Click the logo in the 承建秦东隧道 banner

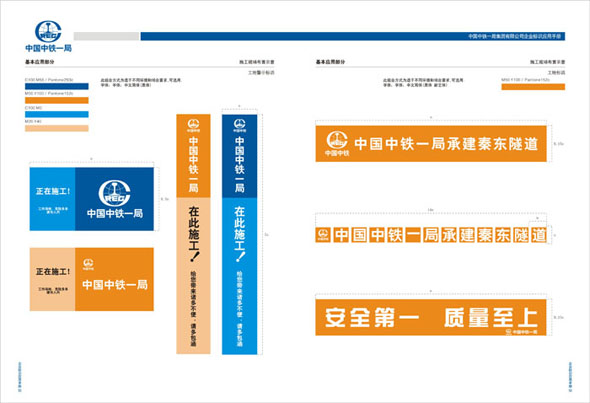(337, 143)
